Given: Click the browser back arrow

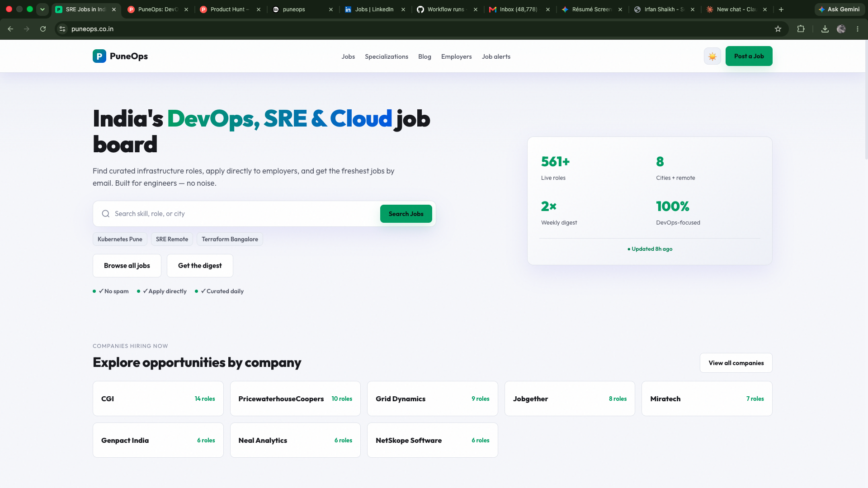Looking at the screenshot, I should [x=10, y=29].
